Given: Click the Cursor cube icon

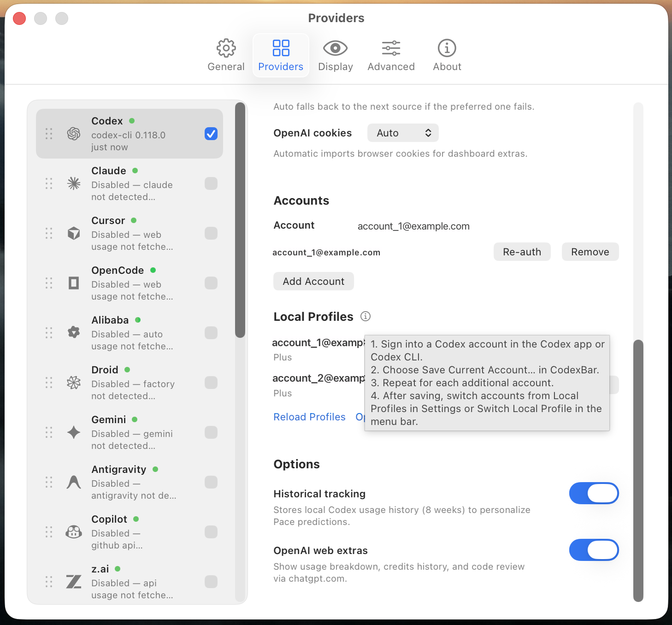Looking at the screenshot, I should [x=74, y=233].
